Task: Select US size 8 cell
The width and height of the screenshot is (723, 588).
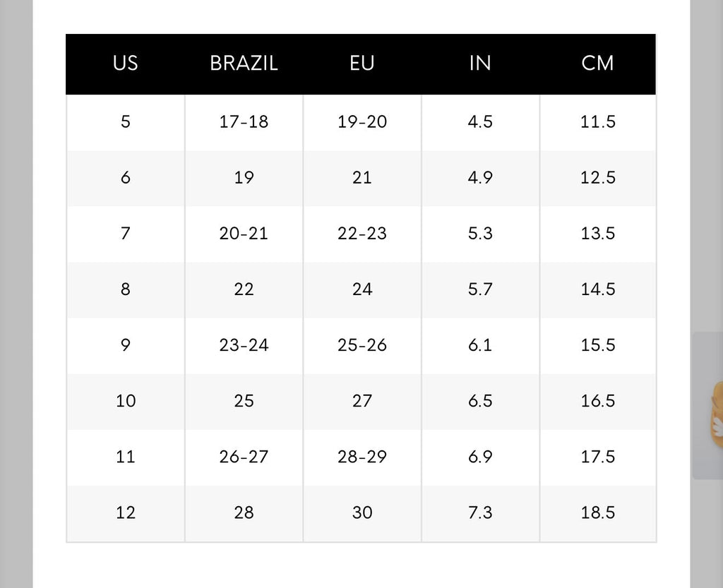Action: 126,289
